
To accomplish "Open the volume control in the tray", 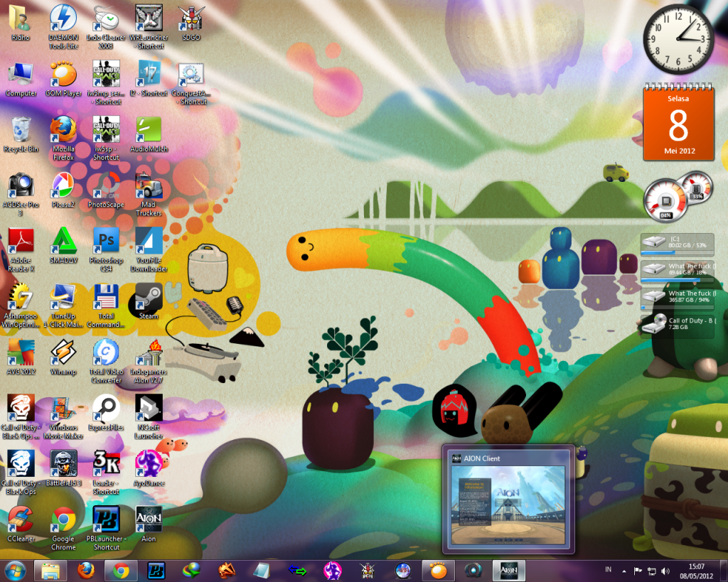I will click(665, 571).
